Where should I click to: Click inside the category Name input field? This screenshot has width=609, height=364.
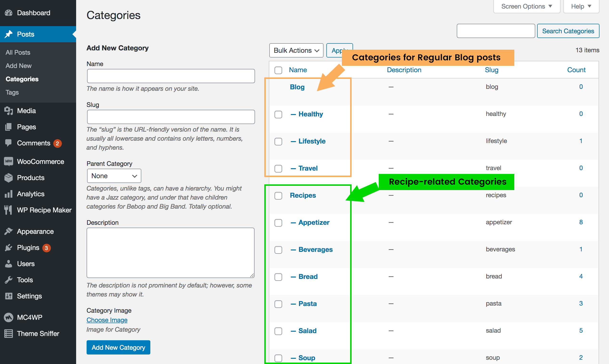pyautogui.click(x=171, y=76)
